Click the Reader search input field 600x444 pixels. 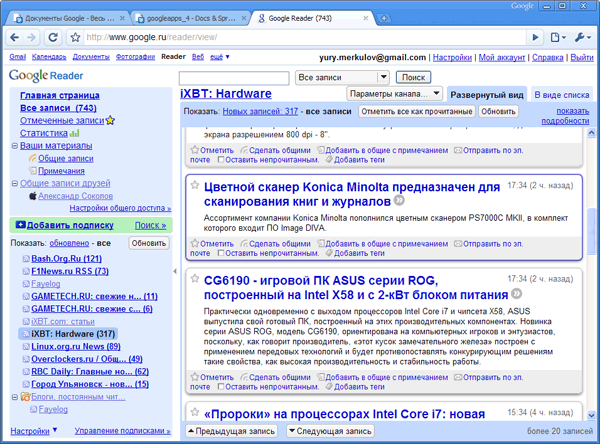coord(234,78)
